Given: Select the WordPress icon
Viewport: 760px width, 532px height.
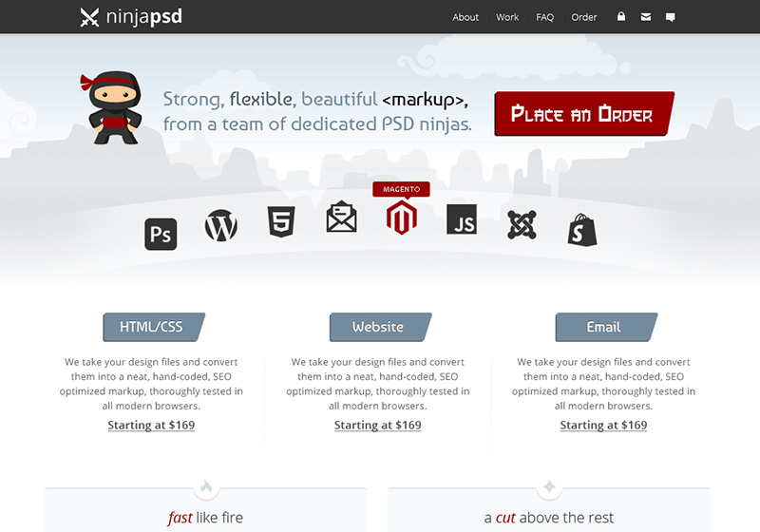Looking at the screenshot, I should click(221, 225).
